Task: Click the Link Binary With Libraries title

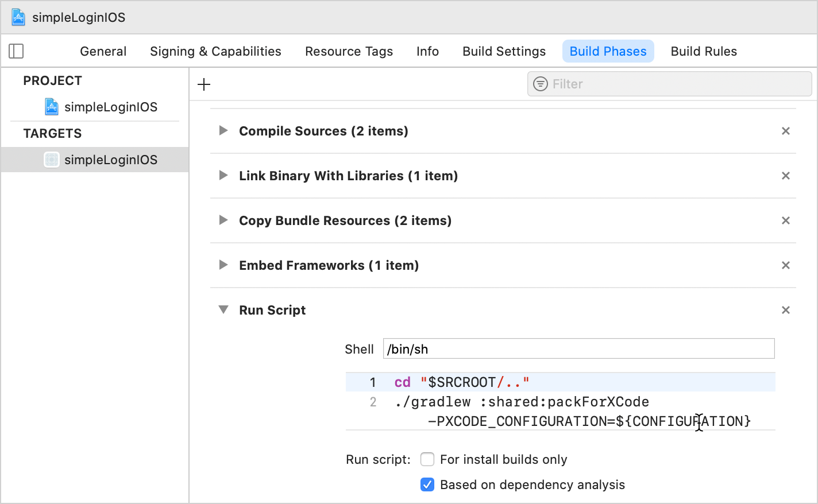Action: point(348,176)
